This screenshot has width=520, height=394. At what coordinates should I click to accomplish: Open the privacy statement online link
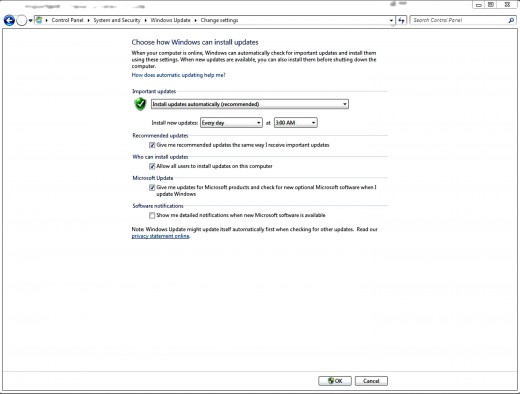(x=160, y=236)
